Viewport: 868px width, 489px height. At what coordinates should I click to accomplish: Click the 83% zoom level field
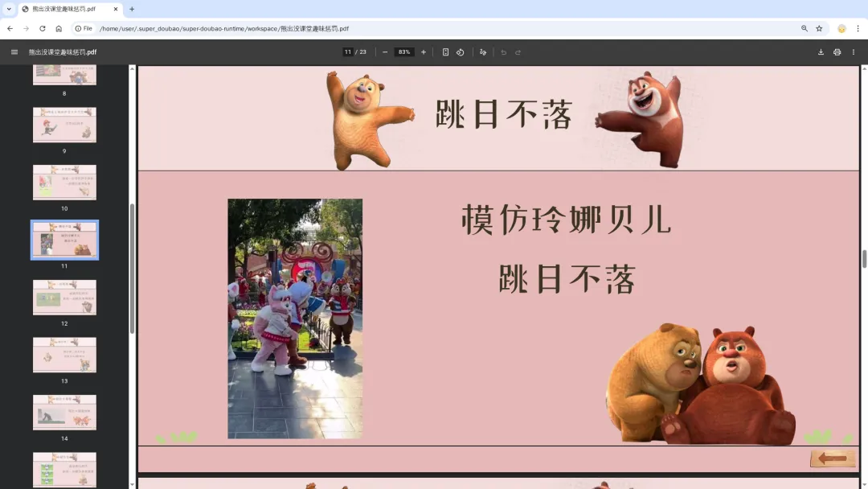pos(404,52)
